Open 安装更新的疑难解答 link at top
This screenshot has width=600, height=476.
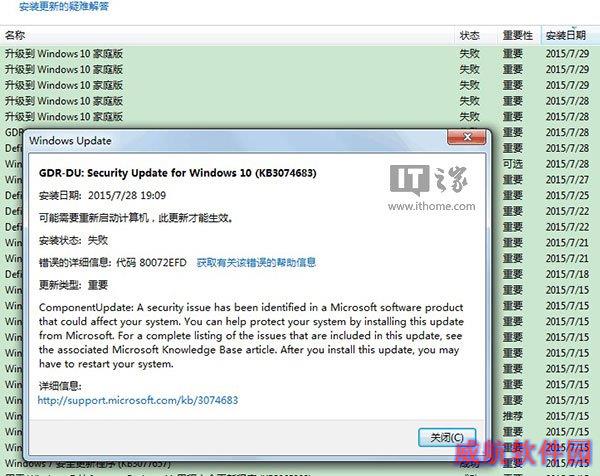[x=64, y=7]
